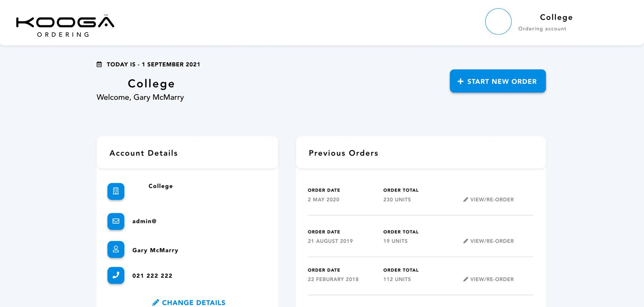Click the plus icon on Start New Order

(460, 81)
